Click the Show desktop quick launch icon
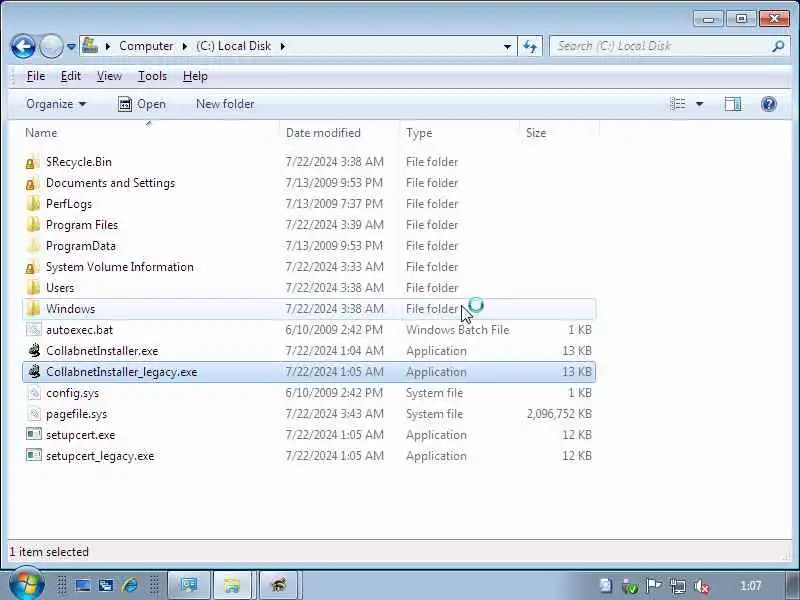 (x=83, y=585)
